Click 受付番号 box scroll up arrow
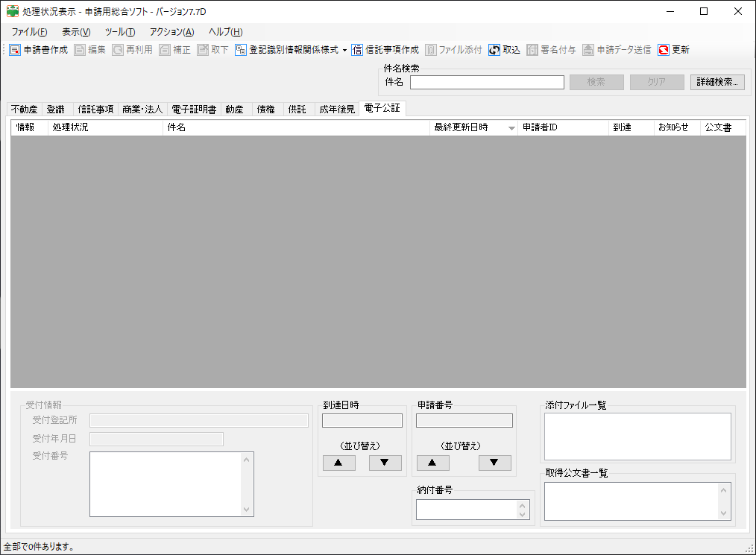 point(246,459)
